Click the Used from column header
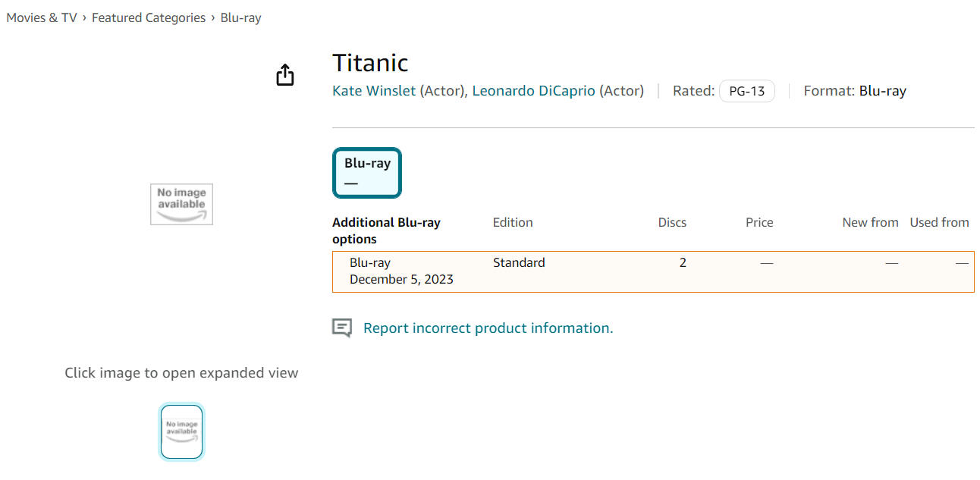Image resolution: width=980 pixels, height=480 pixels. (x=939, y=222)
